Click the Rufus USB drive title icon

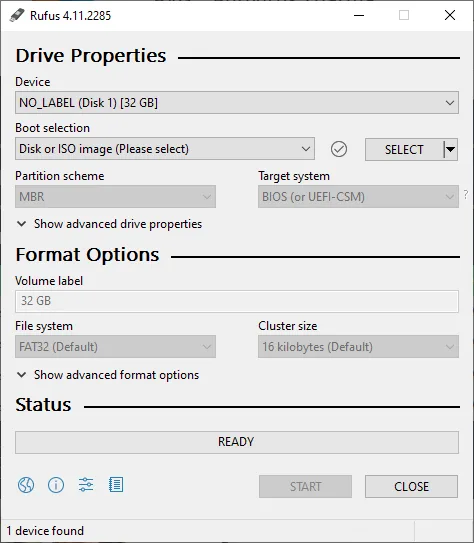click(x=17, y=15)
